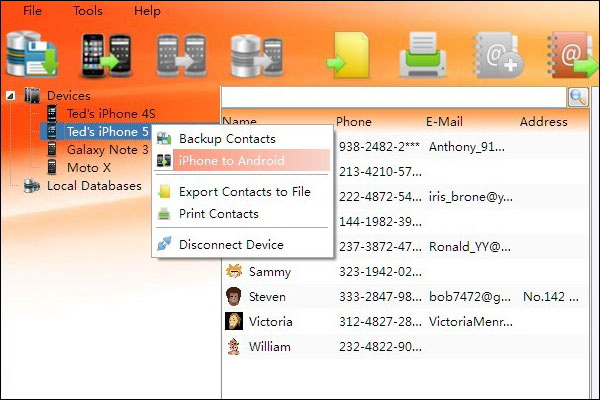Screen dimensions: 600x400
Task: Click the Ronald_YY@... email cell
Action: pos(470,247)
